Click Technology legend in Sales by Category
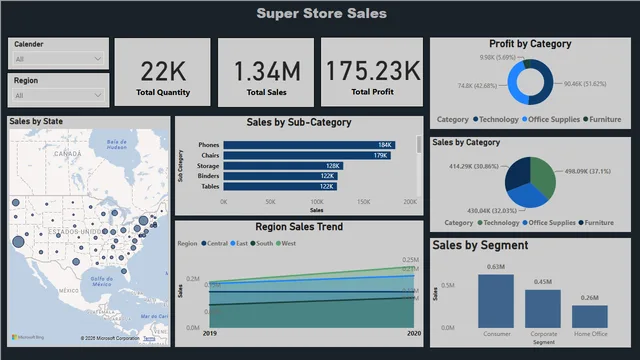640x360 pixels. pyautogui.click(x=498, y=222)
